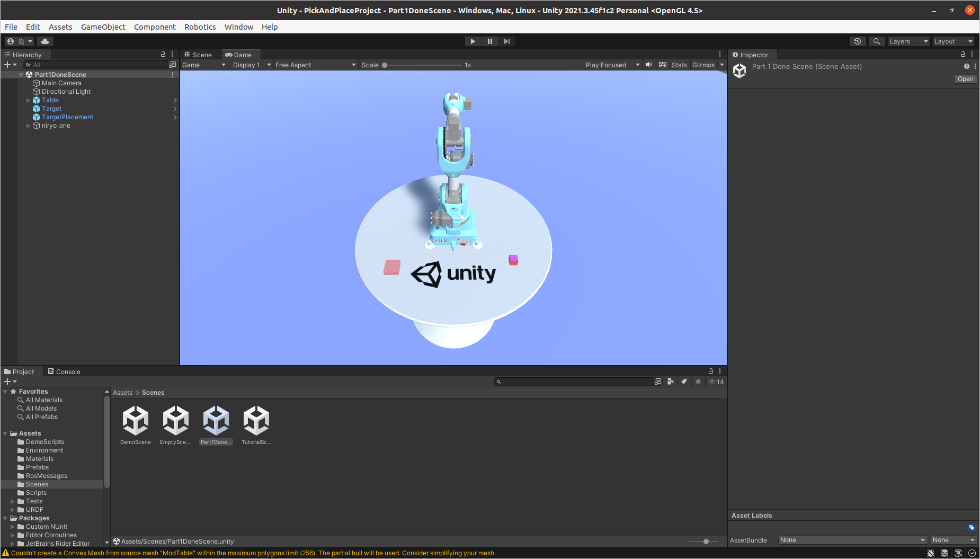The height and width of the screenshot is (559, 980).
Task: Click the warning message in status bar
Action: point(253,553)
